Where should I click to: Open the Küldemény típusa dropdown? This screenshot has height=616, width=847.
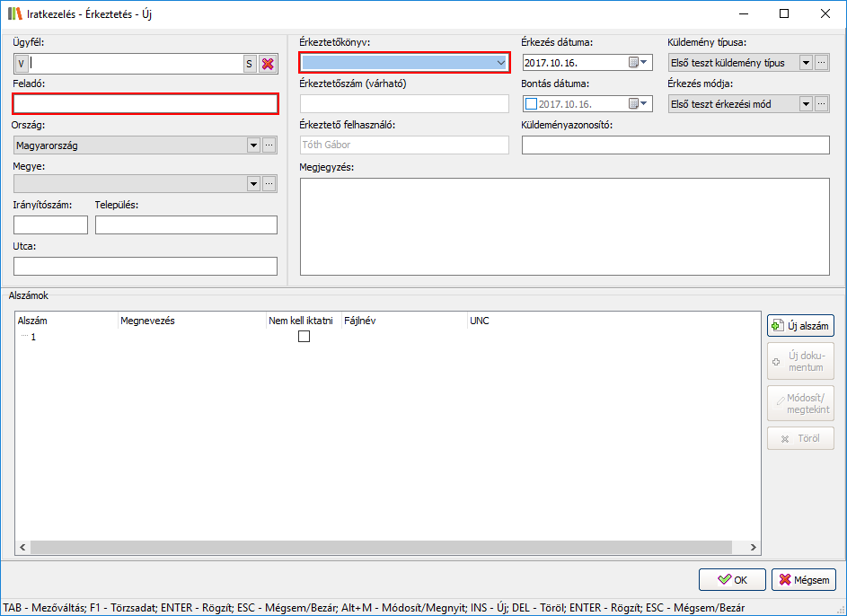pos(806,63)
